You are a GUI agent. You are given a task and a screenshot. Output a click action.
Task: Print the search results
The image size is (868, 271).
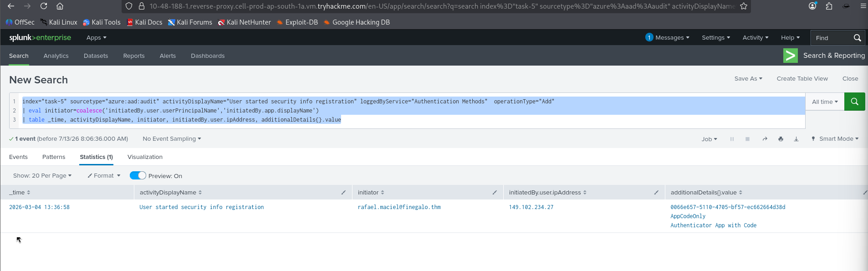[781, 139]
